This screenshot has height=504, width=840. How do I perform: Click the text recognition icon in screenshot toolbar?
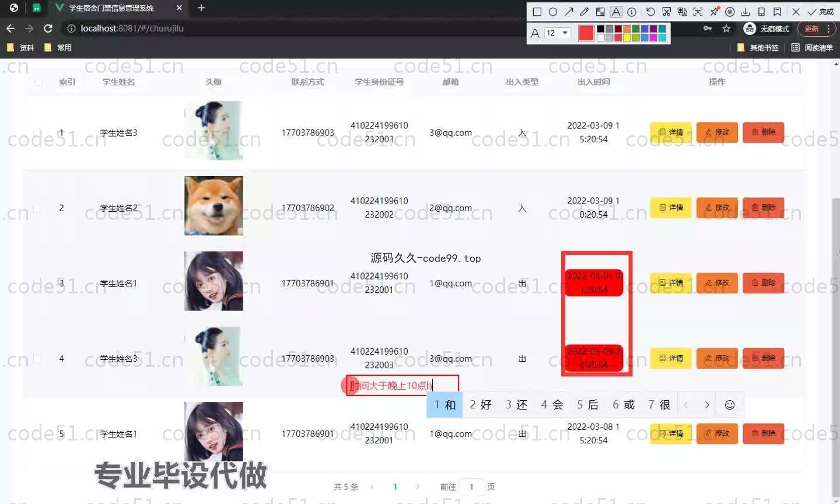coord(698,12)
